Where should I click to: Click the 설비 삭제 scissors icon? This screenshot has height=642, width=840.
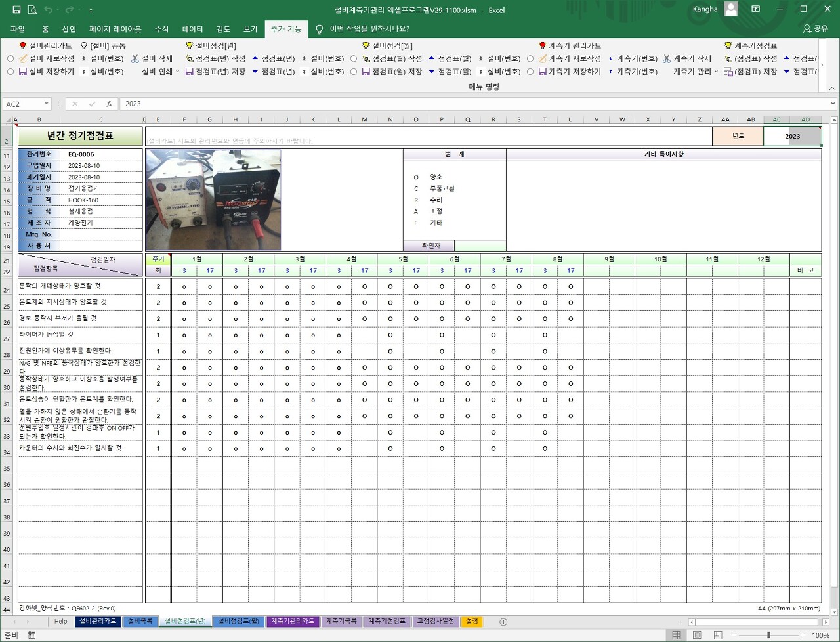(135, 58)
